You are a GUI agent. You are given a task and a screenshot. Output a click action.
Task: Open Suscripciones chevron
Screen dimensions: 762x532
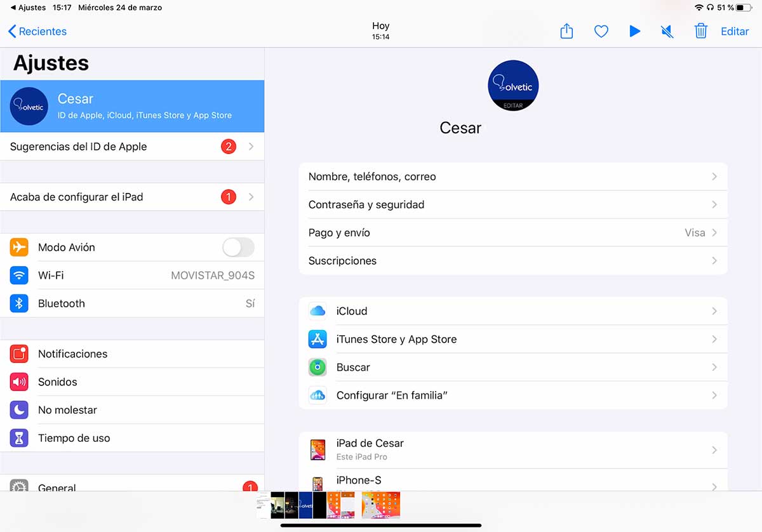714,260
